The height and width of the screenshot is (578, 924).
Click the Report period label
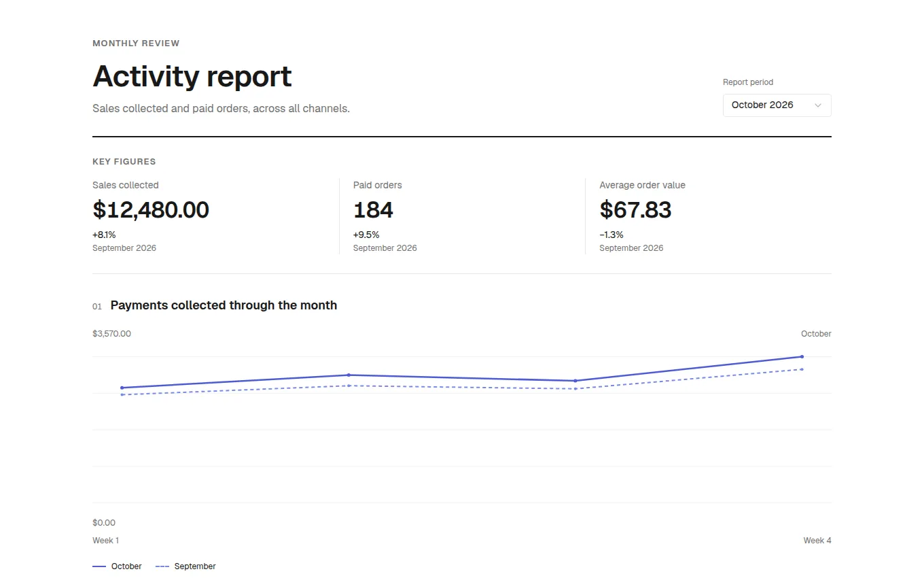click(x=748, y=82)
